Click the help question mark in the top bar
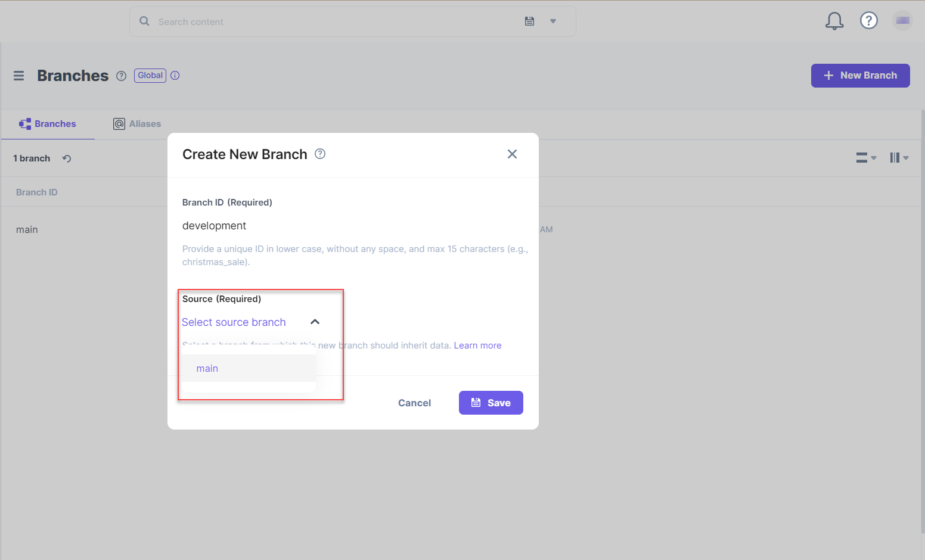The image size is (925, 560). [x=869, y=20]
